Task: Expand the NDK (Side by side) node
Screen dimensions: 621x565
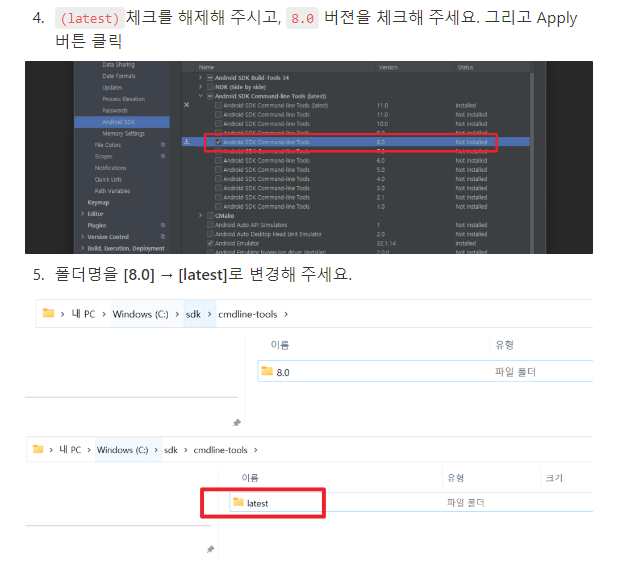Action: click(200, 87)
